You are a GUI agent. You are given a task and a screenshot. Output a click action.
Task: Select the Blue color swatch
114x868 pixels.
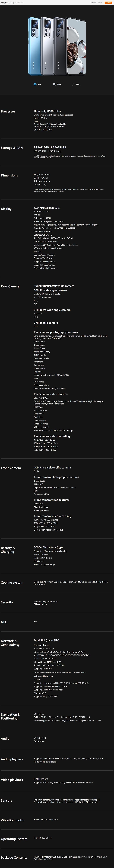tap(35, 84)
